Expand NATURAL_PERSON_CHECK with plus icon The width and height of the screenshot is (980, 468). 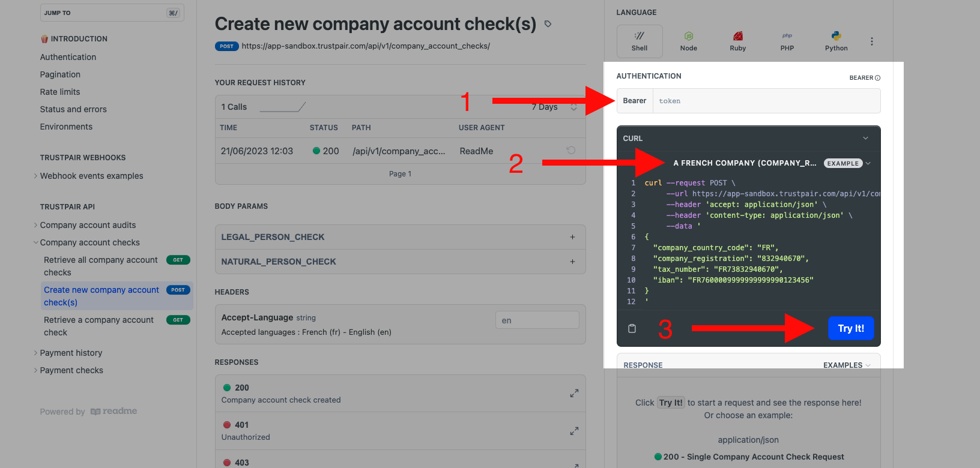coord(572,262)
